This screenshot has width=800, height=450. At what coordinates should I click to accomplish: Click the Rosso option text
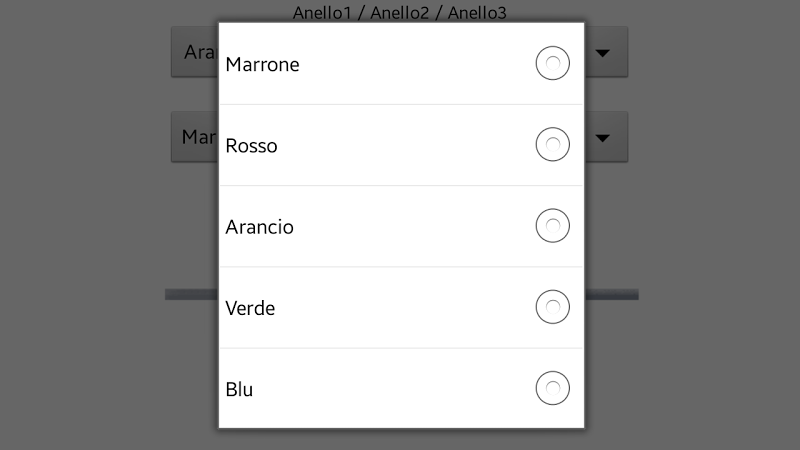click(x=251, y=146)
